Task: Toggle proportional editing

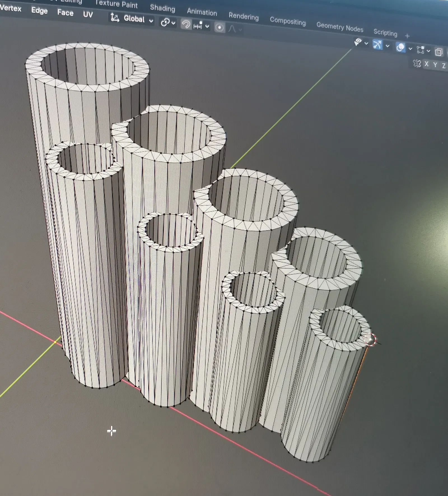Action: 220,27
